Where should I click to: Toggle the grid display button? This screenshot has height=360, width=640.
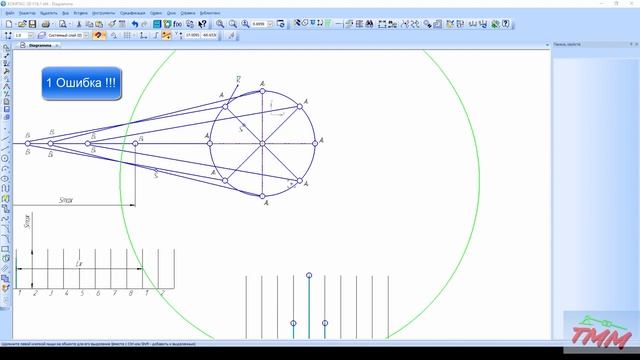[x=127, y=36]
